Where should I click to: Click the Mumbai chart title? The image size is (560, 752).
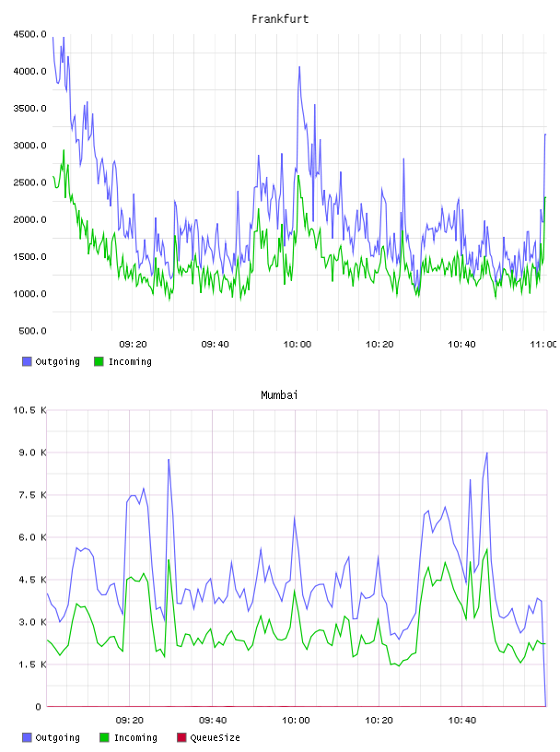coord(279,395)
